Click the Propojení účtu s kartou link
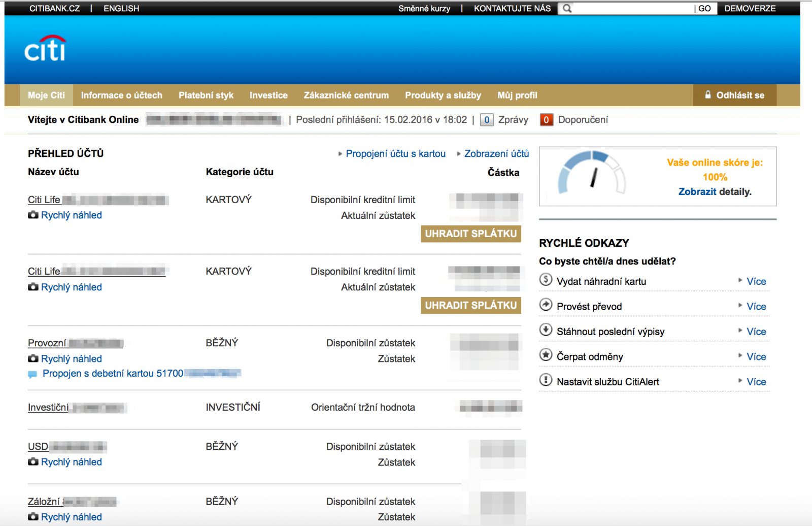The height and width of the screenshot is (526, 812). [396, 154]
